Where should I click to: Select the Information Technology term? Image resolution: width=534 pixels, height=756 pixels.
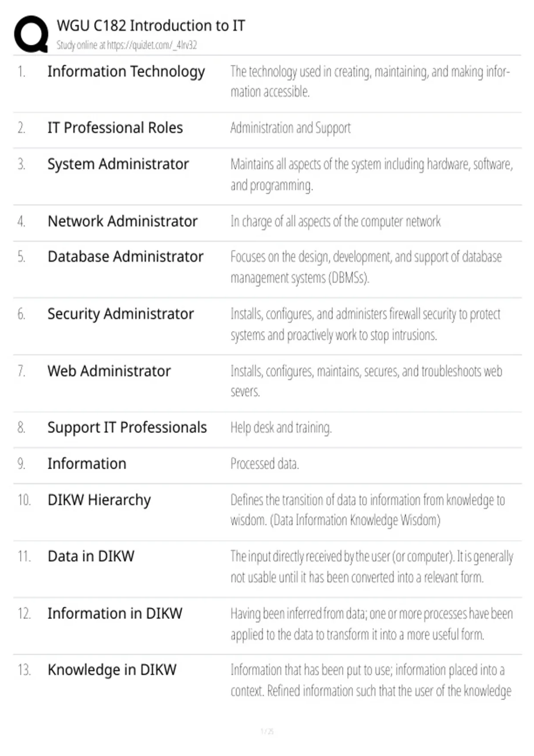(x=126, y=72)
